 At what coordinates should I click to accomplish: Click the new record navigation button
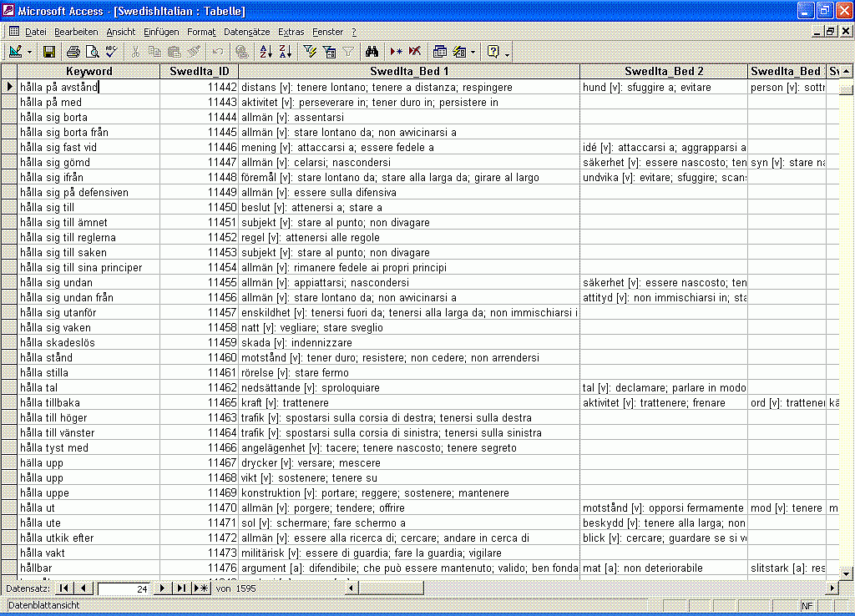click(201, 588)
